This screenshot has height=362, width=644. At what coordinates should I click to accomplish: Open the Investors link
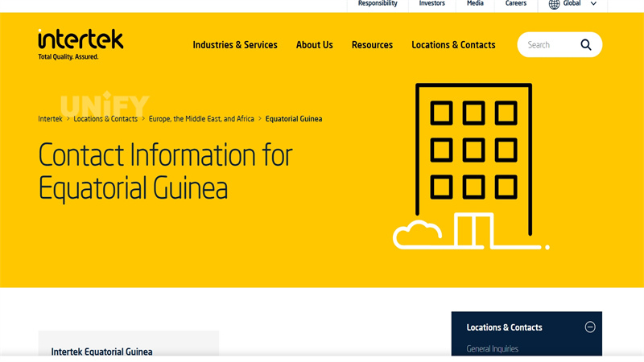tap(431, 4)
